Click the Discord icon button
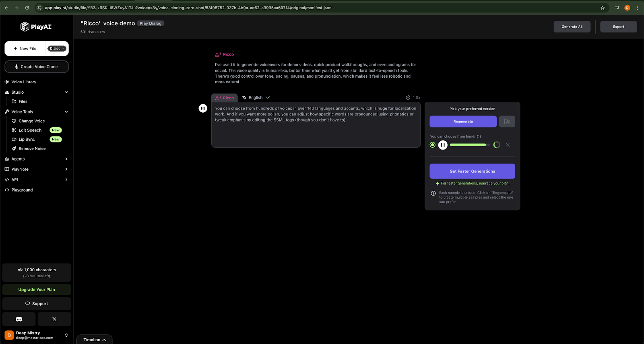 tap(19, 319)
